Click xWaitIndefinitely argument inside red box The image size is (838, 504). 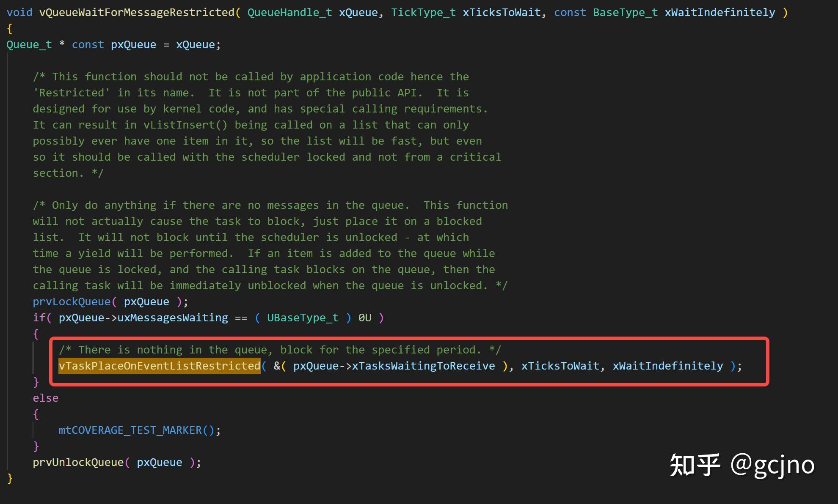coord(667,366)
